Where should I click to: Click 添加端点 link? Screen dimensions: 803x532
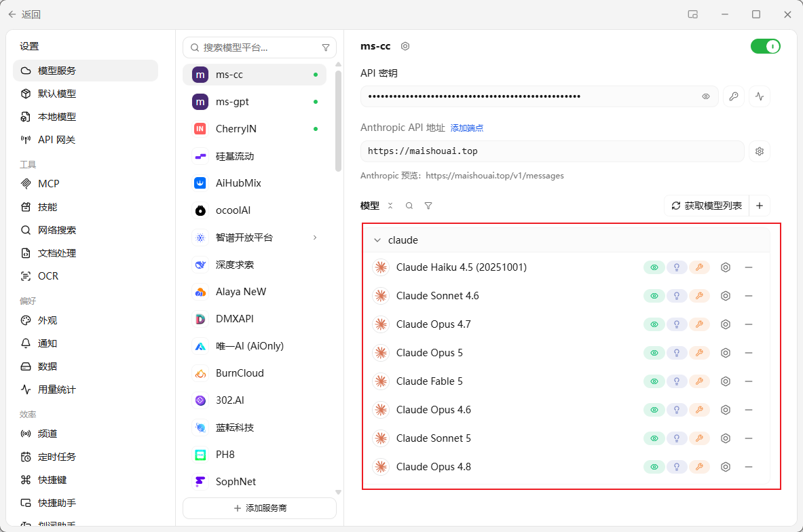pos(466,128)
